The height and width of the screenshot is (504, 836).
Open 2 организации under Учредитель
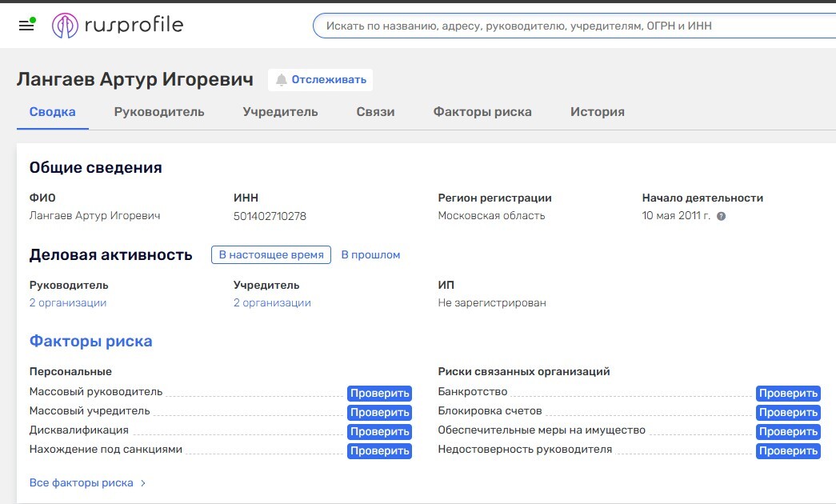(272, 303)
